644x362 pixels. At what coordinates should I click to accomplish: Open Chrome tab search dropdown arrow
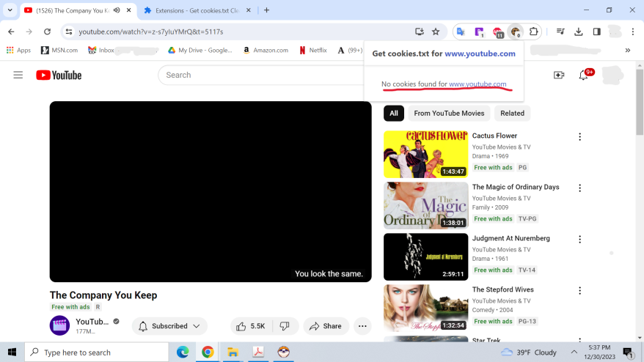coord(10,10)
